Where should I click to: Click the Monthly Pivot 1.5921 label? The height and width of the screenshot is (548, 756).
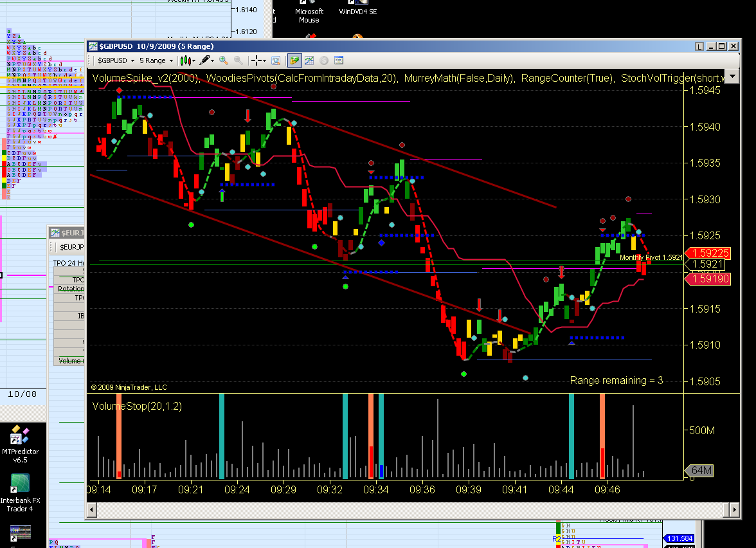[651, 257]
